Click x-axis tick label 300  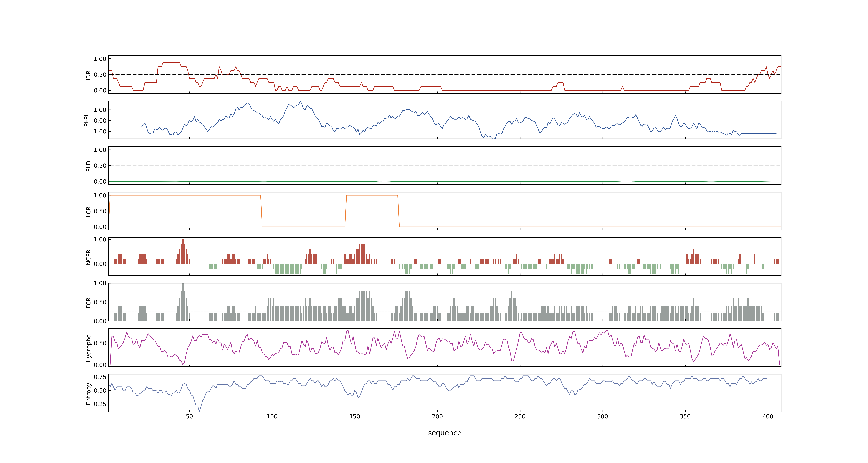[x=602, y=416]
